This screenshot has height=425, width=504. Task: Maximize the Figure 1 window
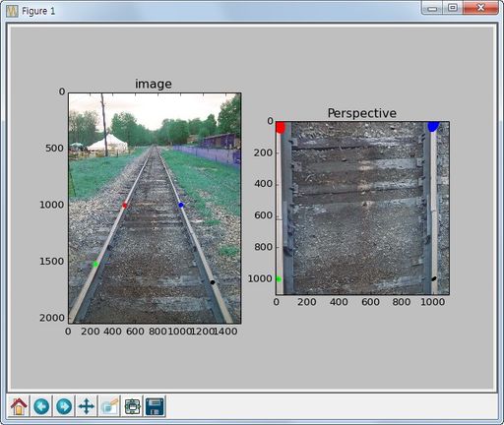point(453,7)
